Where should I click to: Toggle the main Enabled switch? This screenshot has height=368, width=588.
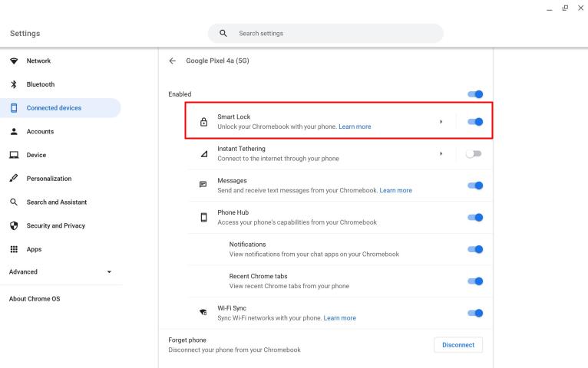click(475, 94)
